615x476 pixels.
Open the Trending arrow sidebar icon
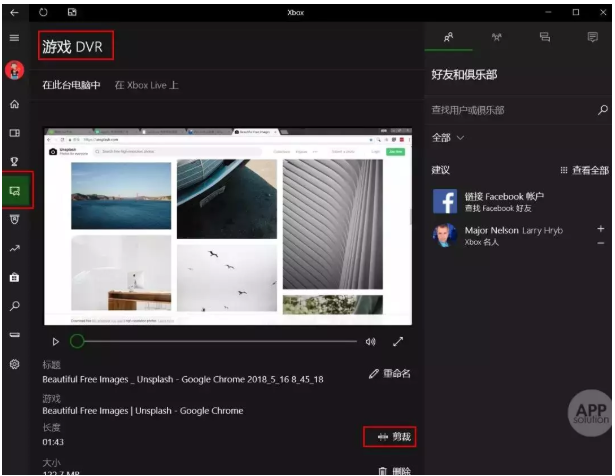tap(15, 248)
